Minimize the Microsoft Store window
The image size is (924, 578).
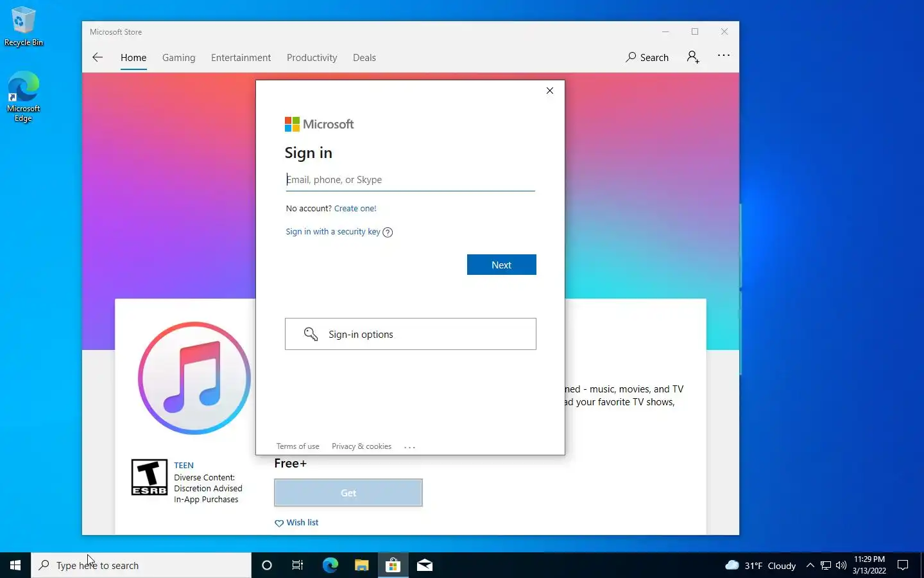[665, 31]
